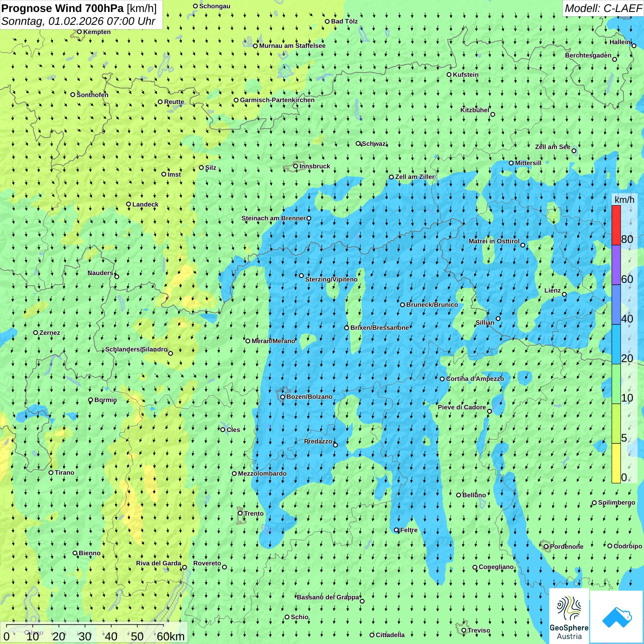Image resolution: width=644 pixels, height=644 pixels.
Task: Click the date 'Sonntag, 01.02.2026 07:00 Uhr'
Action: tap(78, 21)
